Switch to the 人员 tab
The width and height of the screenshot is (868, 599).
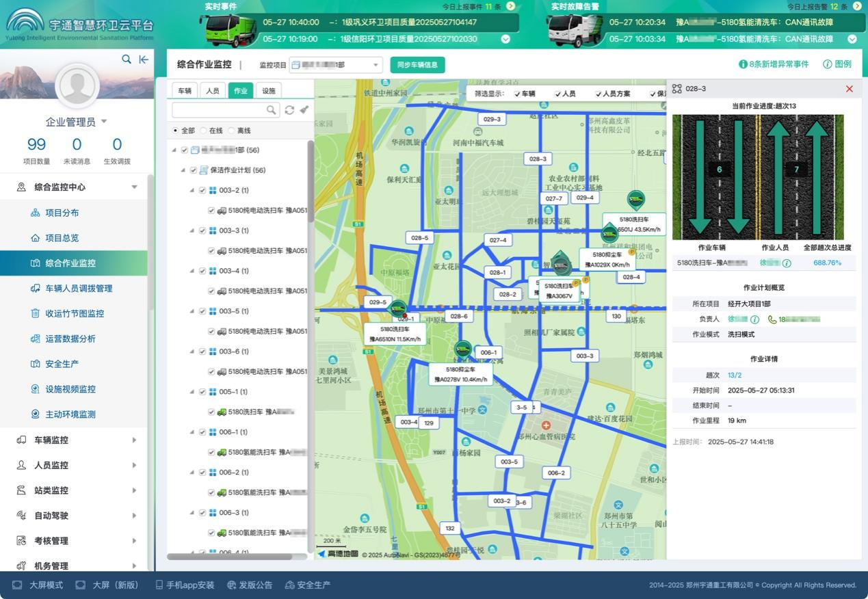coord(213,90)
